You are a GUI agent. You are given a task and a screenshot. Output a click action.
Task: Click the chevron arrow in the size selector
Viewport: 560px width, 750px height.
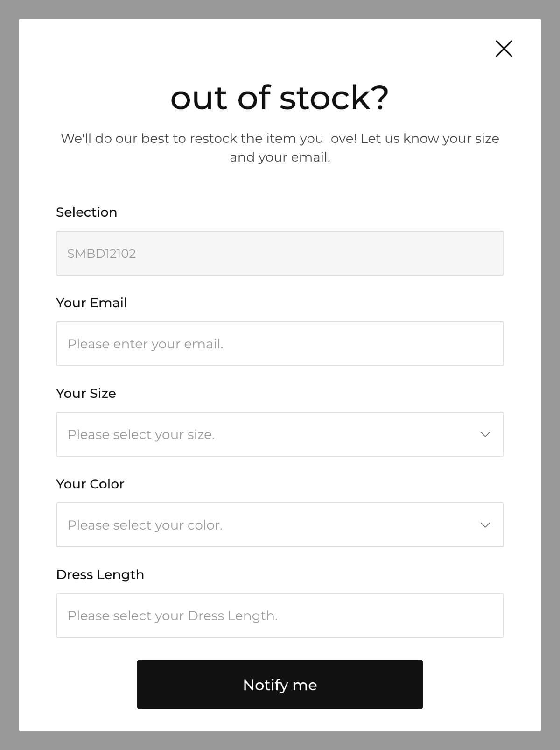(x=485, y=434)
